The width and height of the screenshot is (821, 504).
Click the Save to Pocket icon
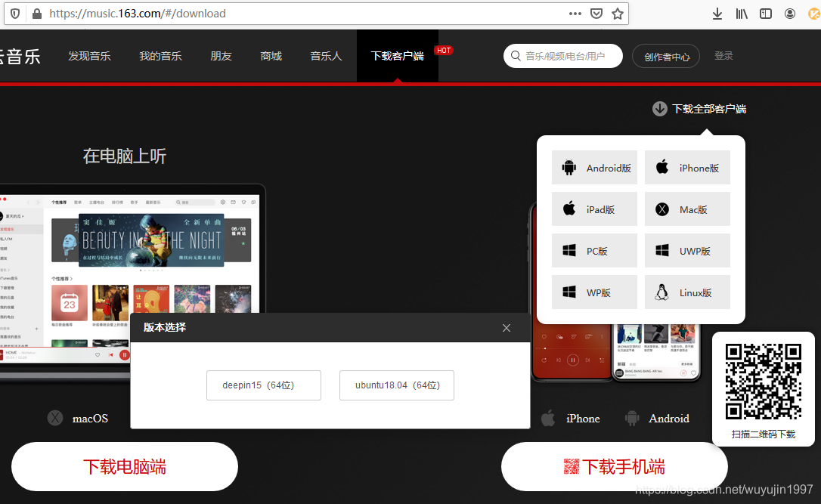pyautogui.click(x=596, y=14)
